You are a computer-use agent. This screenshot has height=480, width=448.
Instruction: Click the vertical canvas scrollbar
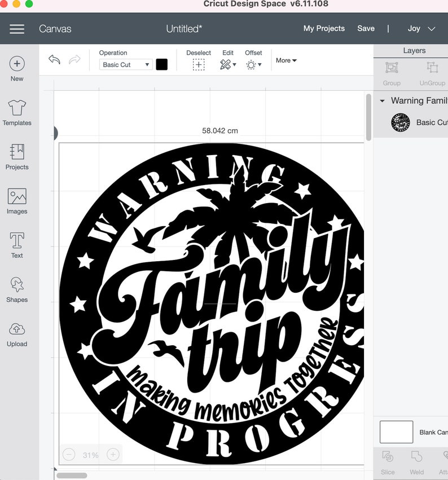click(368, 117)
